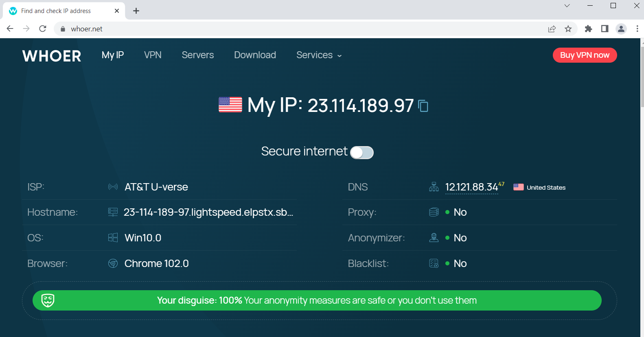Image resolution: width=644 pixels, height=337 pixels.
Task: Click the Win10.0 text
Action: tap(143, 238)
